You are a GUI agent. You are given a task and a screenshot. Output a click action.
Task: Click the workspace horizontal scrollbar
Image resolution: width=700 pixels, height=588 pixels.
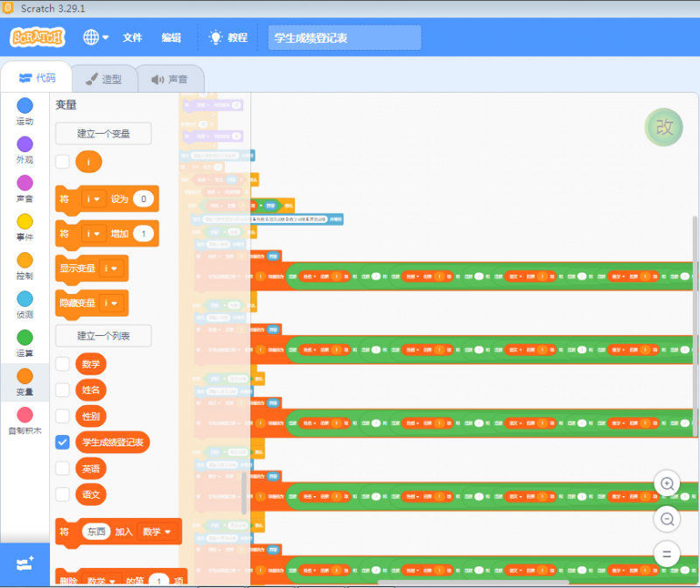pyautogui.click(x=473, y=582)
